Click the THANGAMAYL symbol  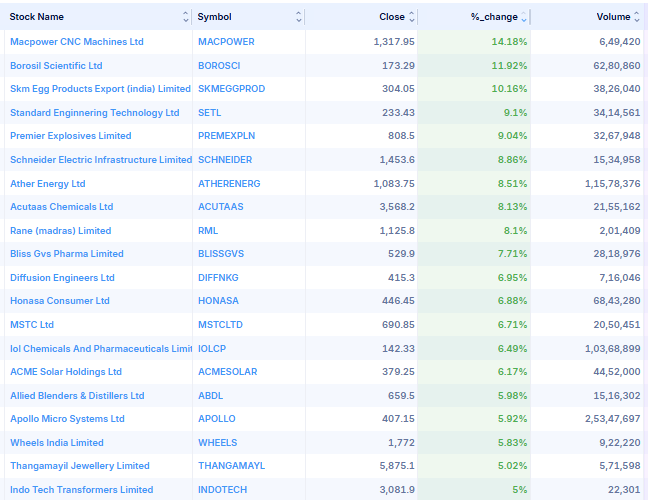(231, 467)
